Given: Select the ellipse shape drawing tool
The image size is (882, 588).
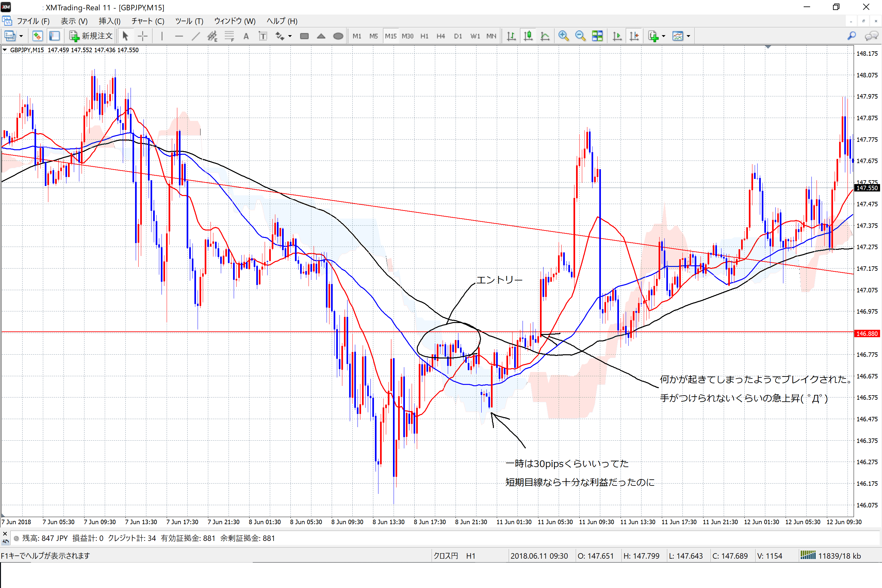Looking at the screenshot, I should click(x=338, y=36).
